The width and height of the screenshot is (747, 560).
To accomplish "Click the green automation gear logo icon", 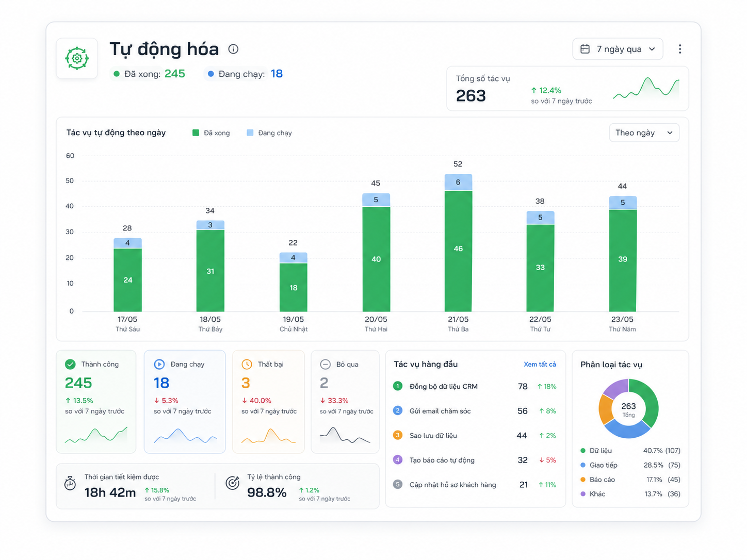I will click(x=77, y=58).
